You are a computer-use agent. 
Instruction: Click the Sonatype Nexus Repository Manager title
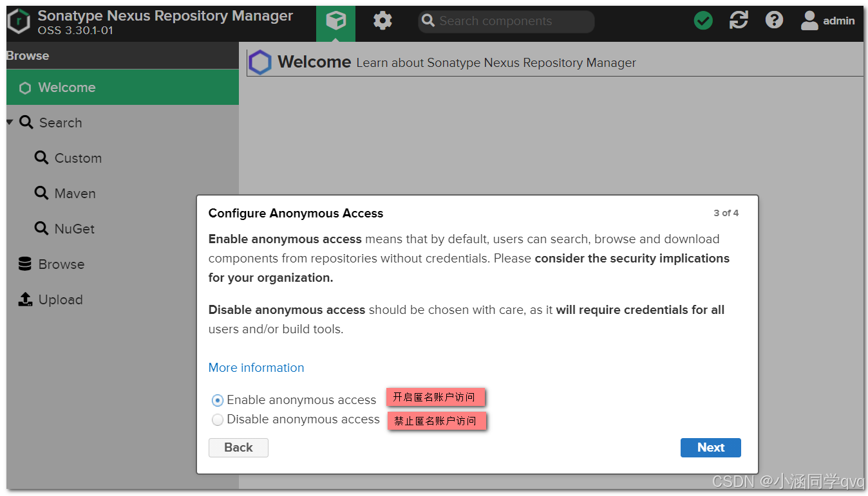point(165,15)
